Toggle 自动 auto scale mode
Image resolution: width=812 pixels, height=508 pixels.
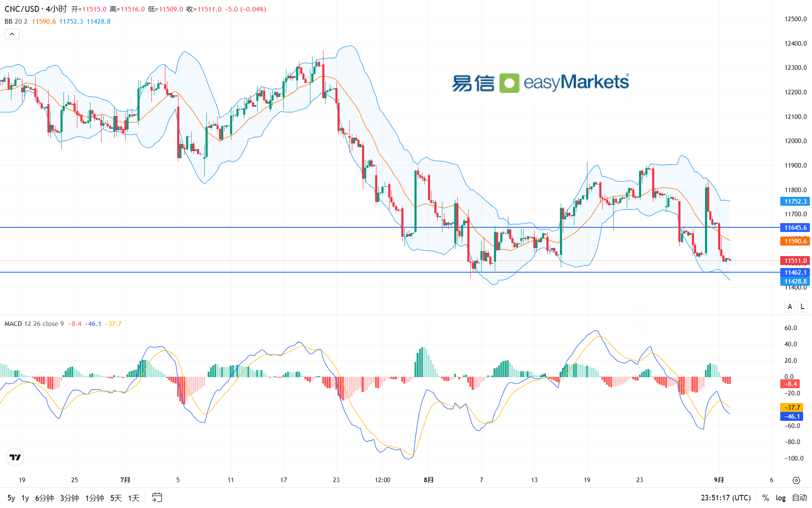(x=799, y=498)
